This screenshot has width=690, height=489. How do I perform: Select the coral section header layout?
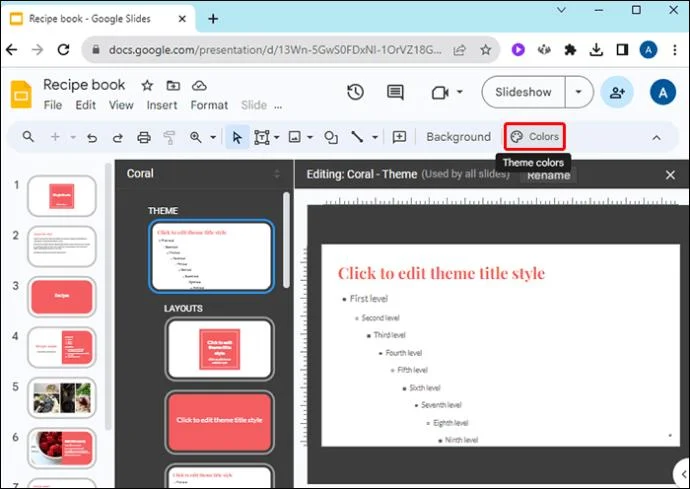coord(220,422)
